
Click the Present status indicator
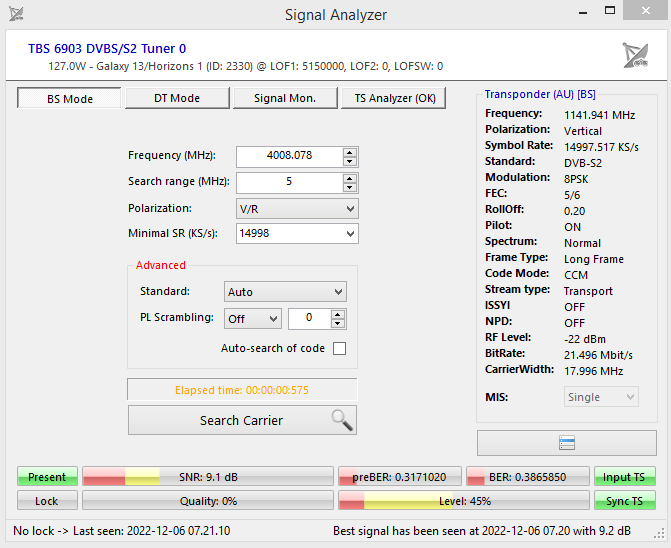[47, 477]
